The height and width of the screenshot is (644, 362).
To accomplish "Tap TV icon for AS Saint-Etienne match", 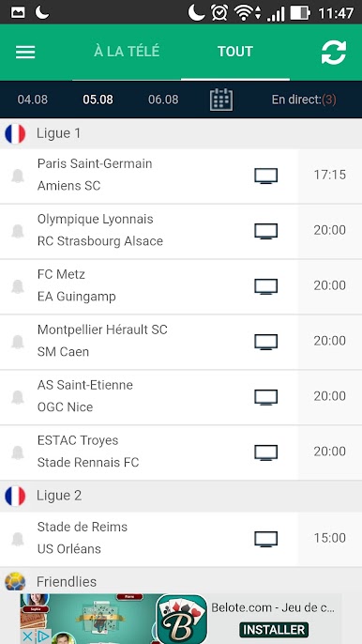I will point(266,398).
